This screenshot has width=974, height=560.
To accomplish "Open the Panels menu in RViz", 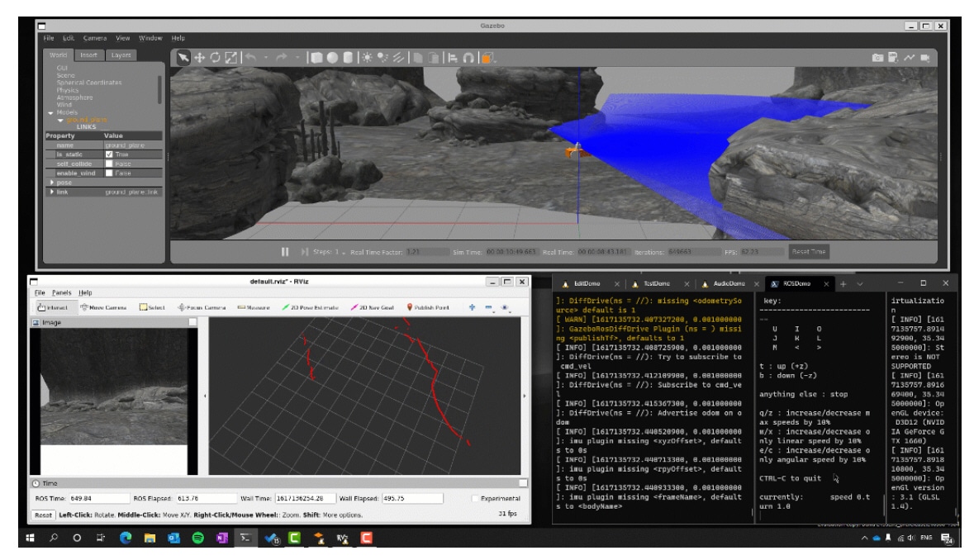I will coord(62,292).
